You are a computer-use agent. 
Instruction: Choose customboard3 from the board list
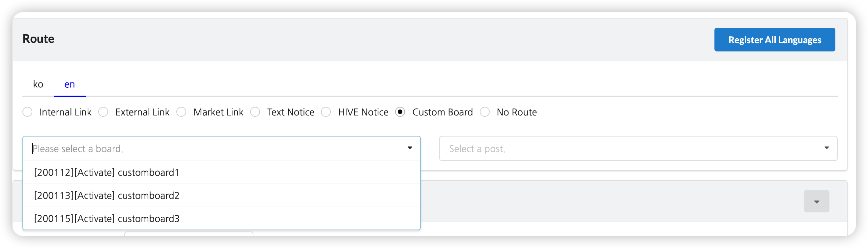[x=106, y=219]
